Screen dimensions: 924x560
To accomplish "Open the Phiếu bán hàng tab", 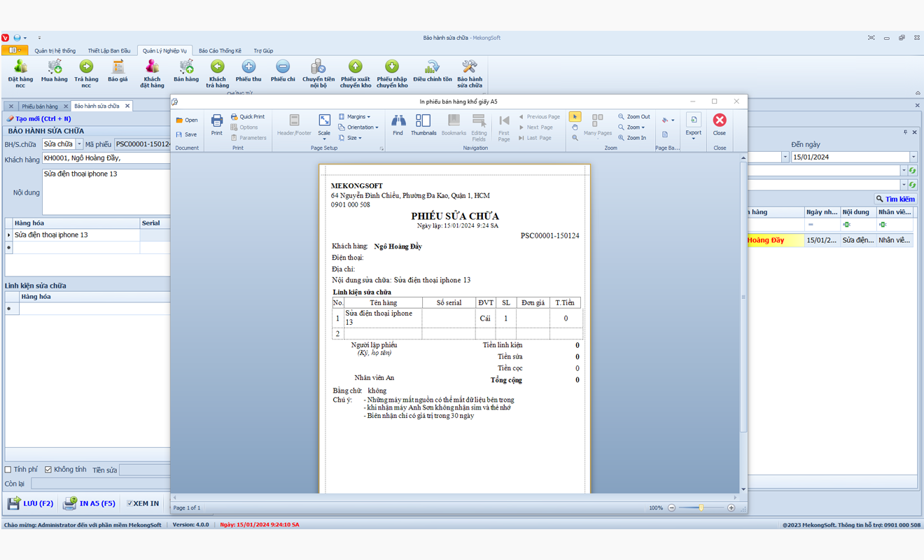I will click(x=40, y=106).
